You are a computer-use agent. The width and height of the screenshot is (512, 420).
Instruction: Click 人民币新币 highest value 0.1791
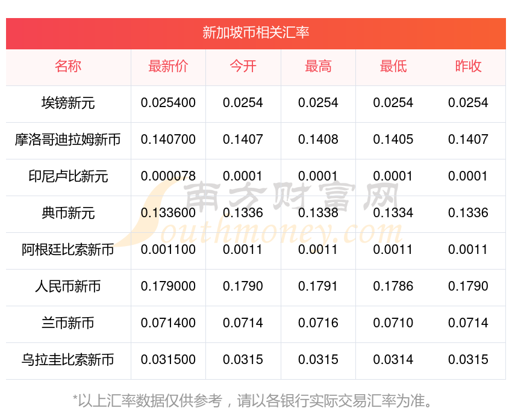318,286
